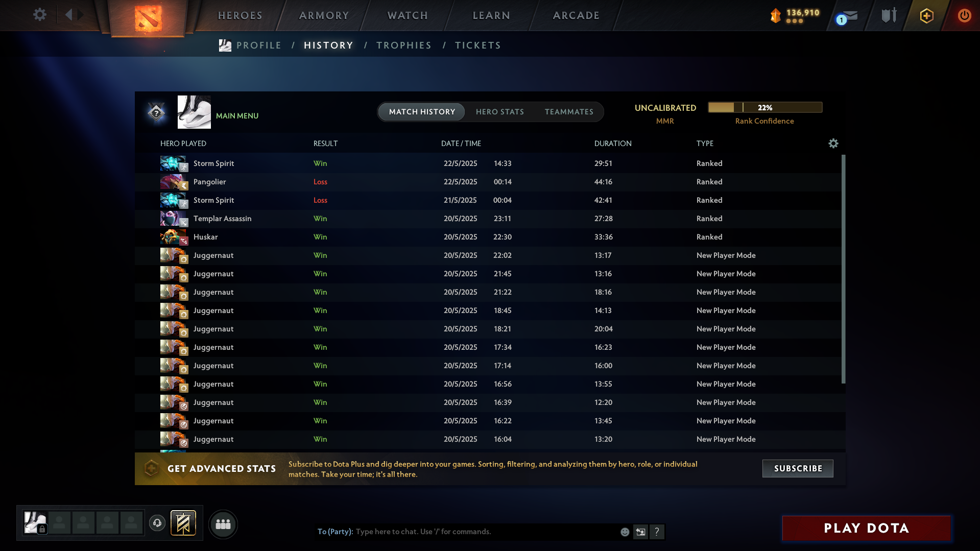Open the friends list group icon

(223, 524)
